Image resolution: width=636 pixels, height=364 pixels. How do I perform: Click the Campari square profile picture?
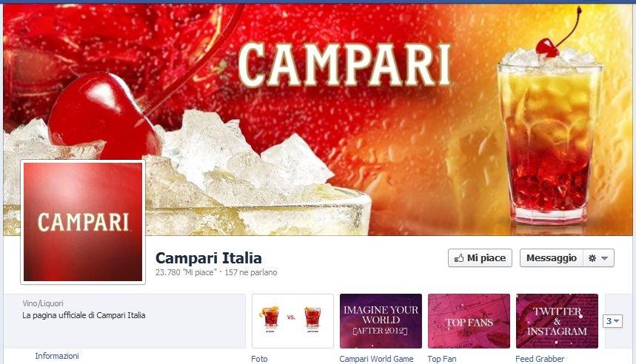pos(83,222)
